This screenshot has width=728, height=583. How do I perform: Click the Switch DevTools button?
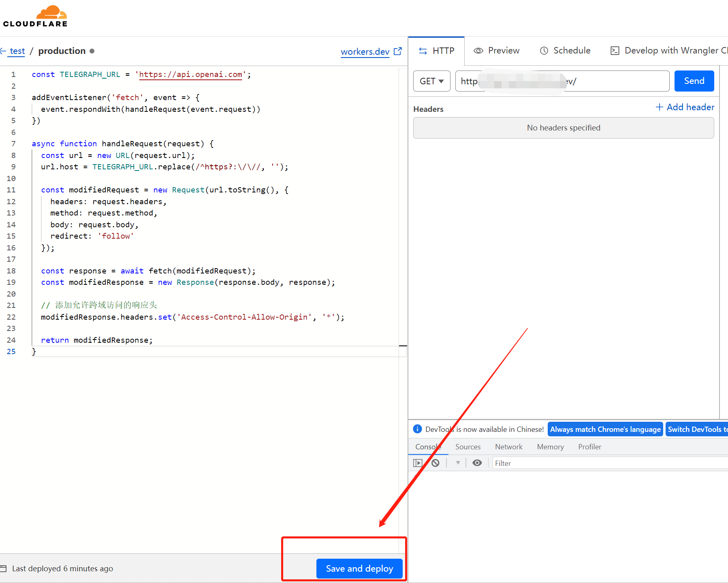pyautogui.click(x=697, y=429)
